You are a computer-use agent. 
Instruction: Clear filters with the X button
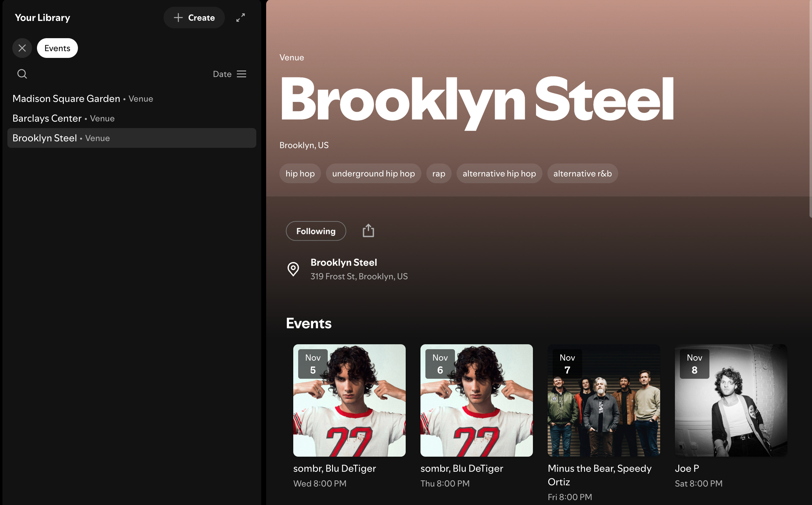pyautogui.click(x=22, y=48)
